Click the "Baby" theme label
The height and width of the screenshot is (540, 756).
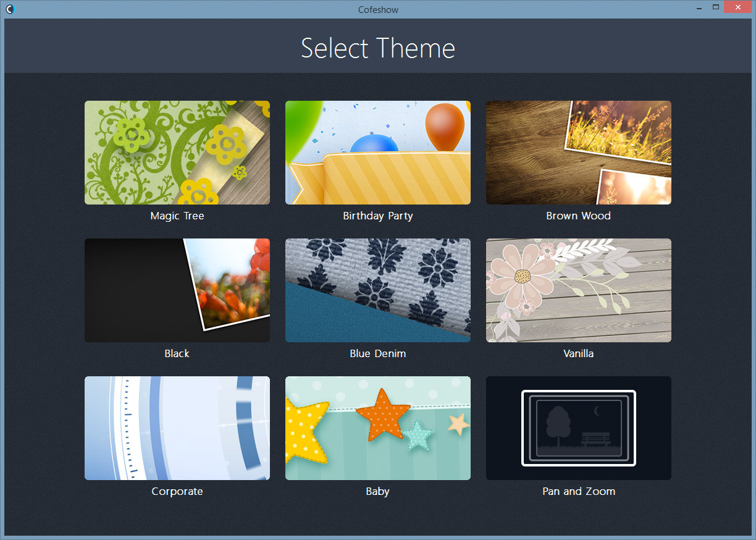pos(378,492)
